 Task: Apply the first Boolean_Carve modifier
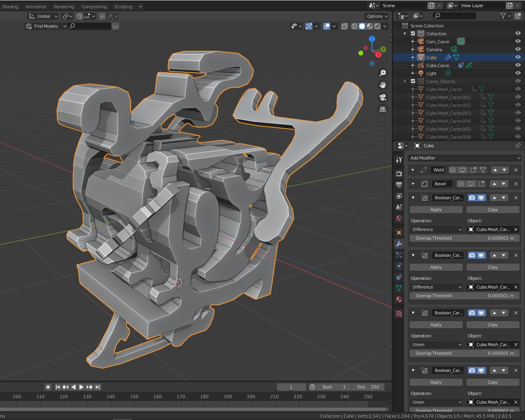pos(436,210)
